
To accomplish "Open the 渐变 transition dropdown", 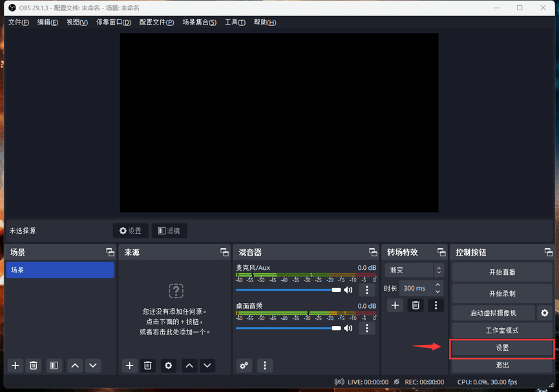I will pyautogui.click(x=414, y=270).
